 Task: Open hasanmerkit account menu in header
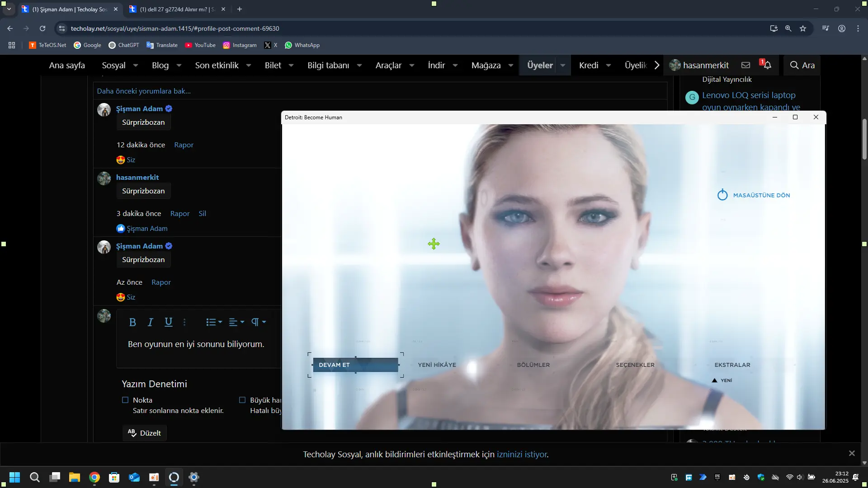[x=699, y=65]
